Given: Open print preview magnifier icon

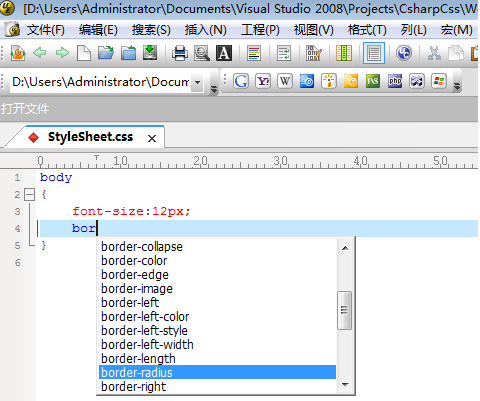Looking at the screenshot, I should click(202, 53).
